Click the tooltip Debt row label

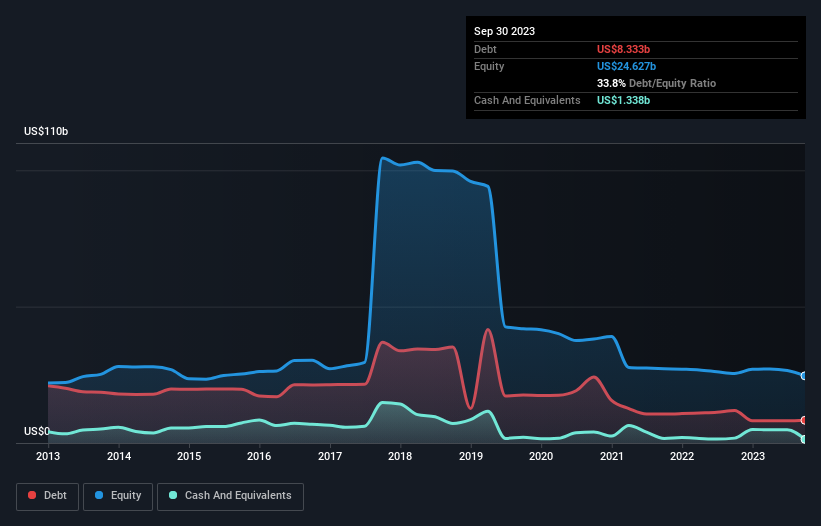click(x=485, y=49)
